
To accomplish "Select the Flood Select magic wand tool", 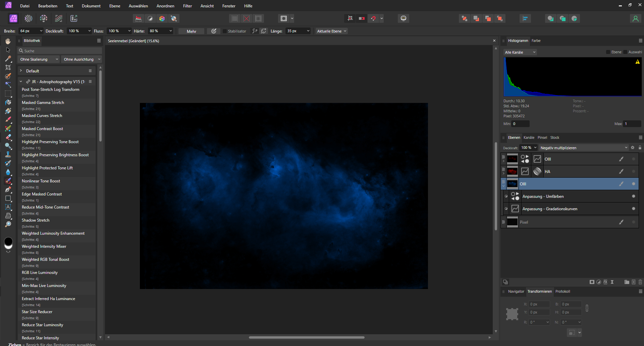I will [8, 85].
